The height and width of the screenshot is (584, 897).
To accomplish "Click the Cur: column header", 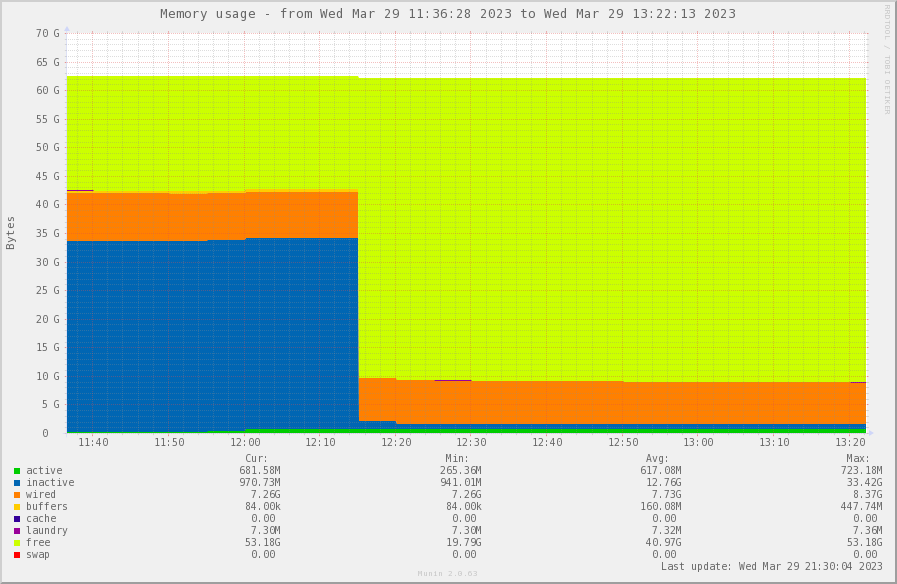I will click(256, 458).
